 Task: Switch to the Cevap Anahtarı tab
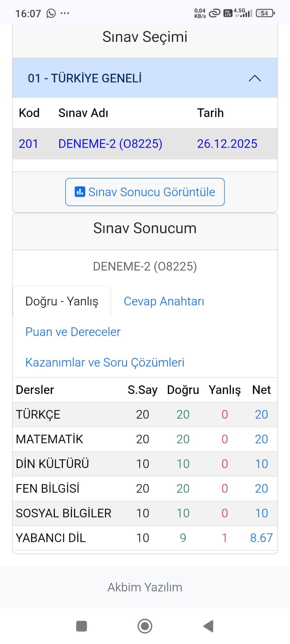164,301
